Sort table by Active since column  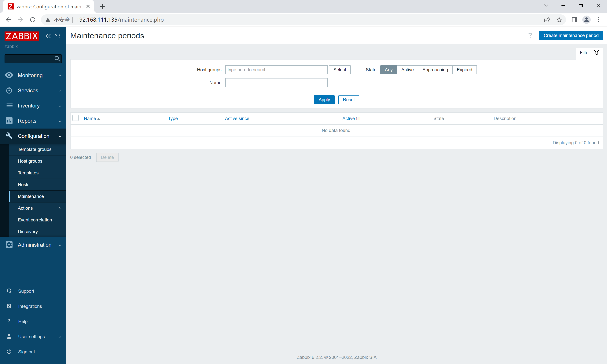coord(237,118)
